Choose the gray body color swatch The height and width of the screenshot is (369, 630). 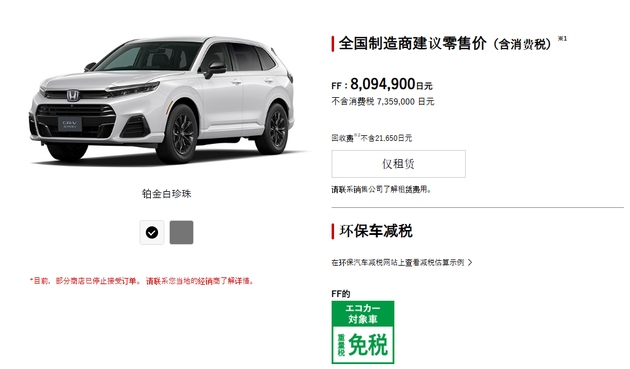coord(181,232)
